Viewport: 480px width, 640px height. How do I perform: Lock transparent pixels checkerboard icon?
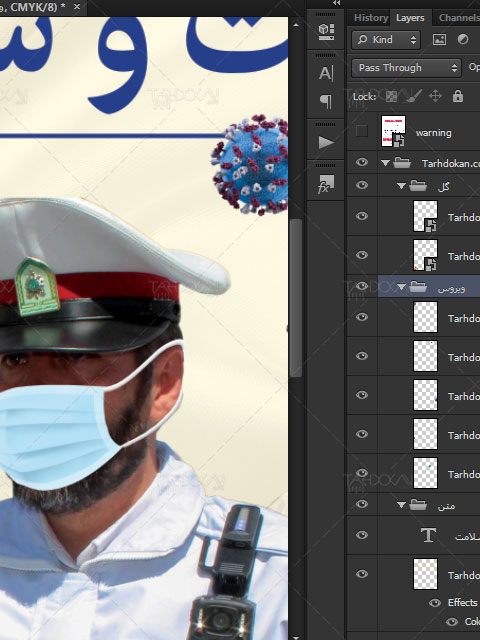point(391,96)
